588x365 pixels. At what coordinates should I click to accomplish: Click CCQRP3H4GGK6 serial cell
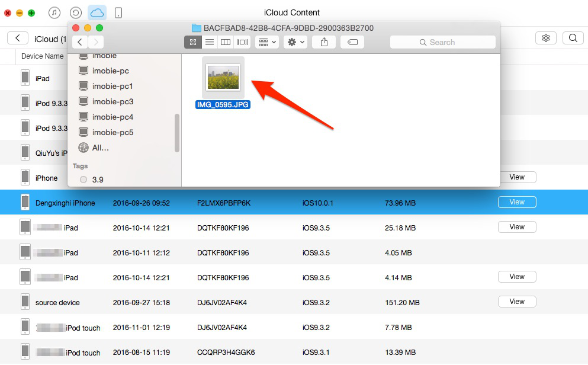(x=226, y=352)
